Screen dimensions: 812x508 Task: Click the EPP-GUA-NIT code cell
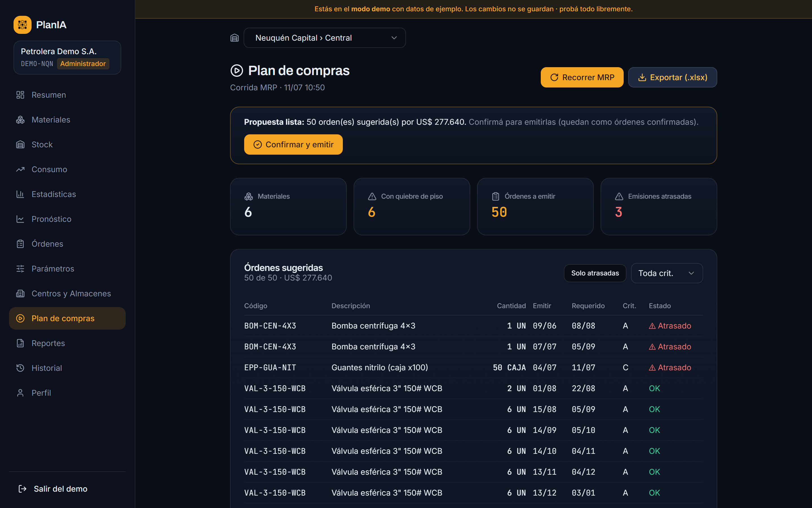pos(270,367)
